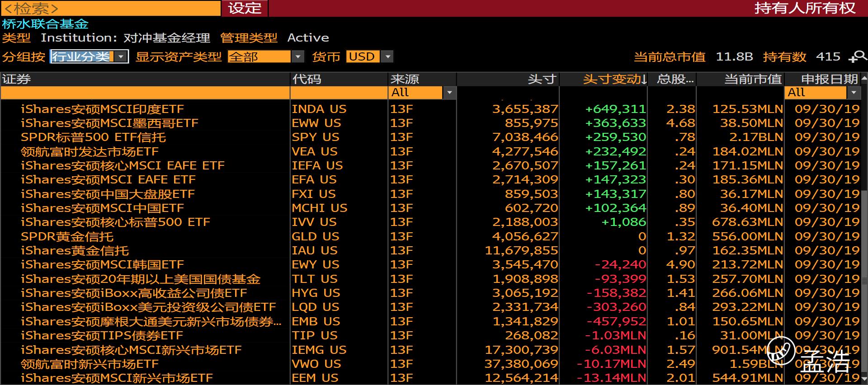The height and width of the screenshot is (385, 868).
Task: Select the 领航富时发达市场ETF row
Action: click(431, 151)
